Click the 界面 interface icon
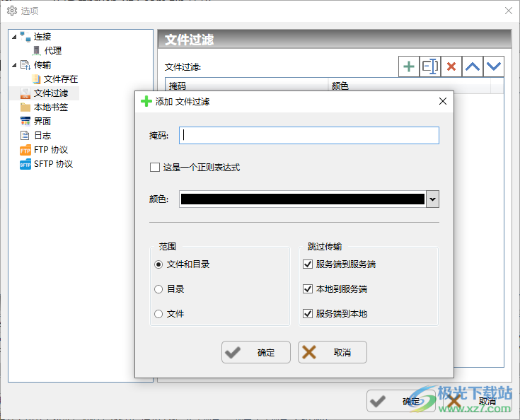The height and width of the screenshot is (420, 520). 25,122
